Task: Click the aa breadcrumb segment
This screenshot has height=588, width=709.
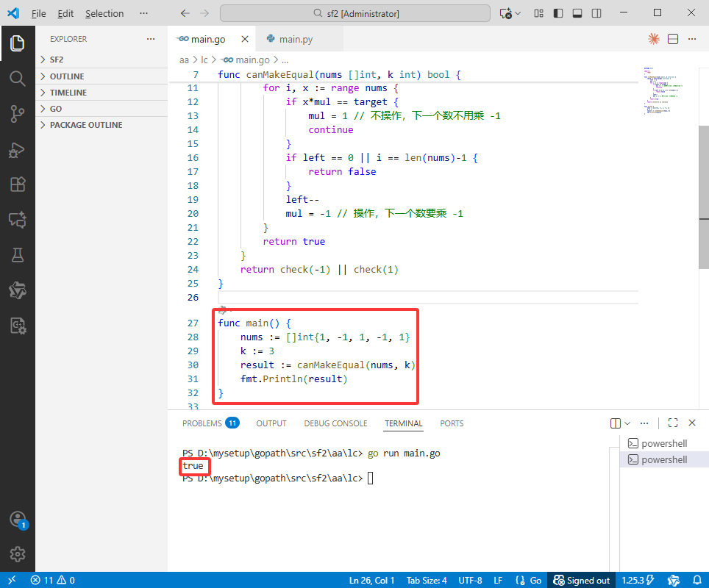Action: coord(184,60)
